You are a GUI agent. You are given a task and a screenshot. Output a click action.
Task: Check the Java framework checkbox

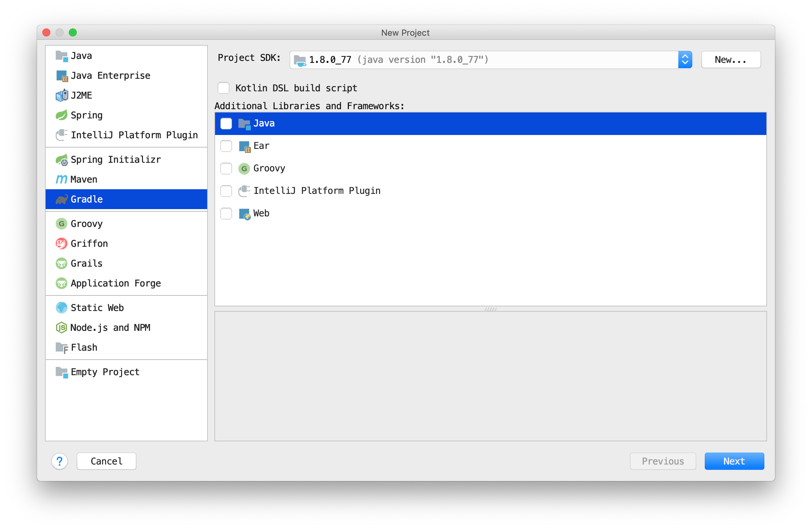pos(226,123)
